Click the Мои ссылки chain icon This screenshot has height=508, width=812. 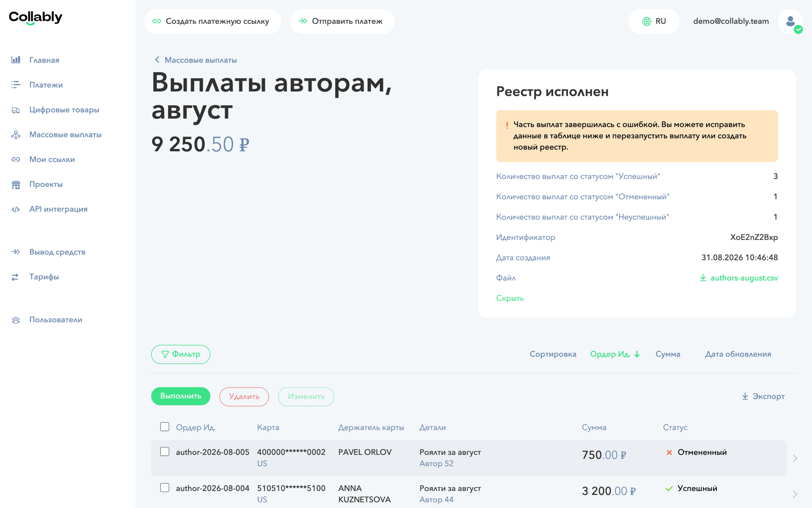(16, 159)
